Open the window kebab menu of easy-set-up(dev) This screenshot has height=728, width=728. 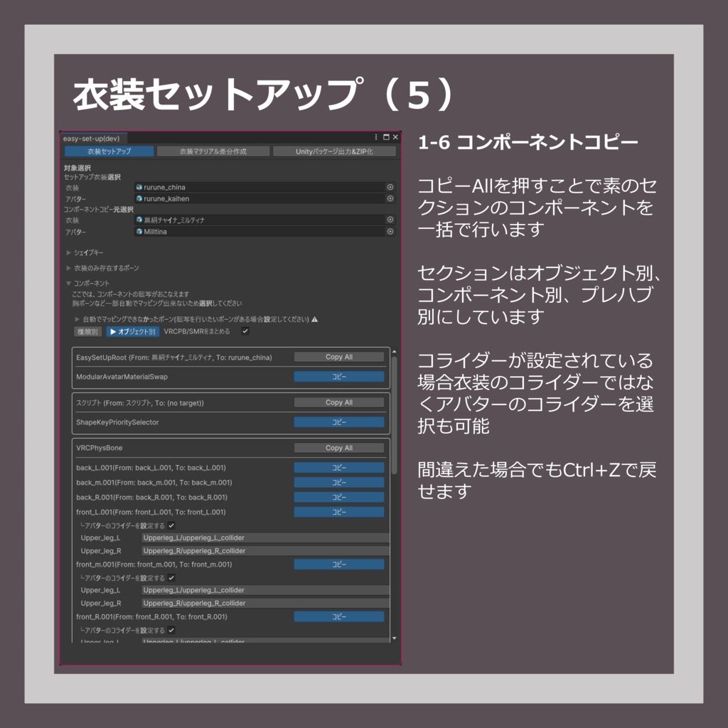pyautogui.click(x=375, y=137)
